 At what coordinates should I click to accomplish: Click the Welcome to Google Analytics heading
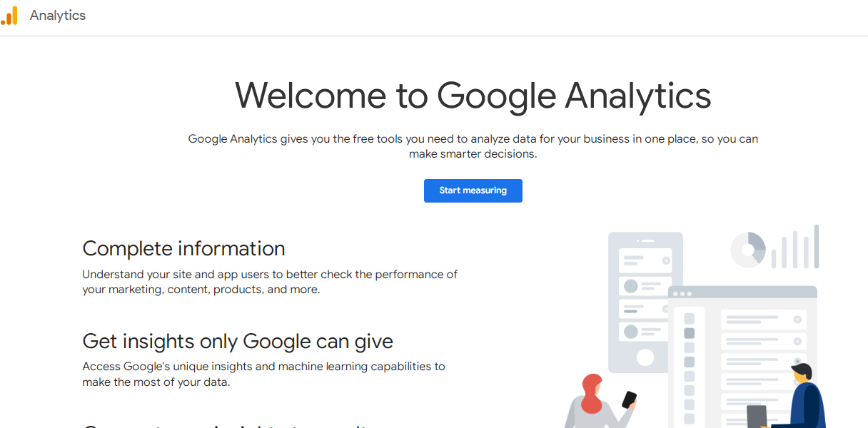coord(473,95)
